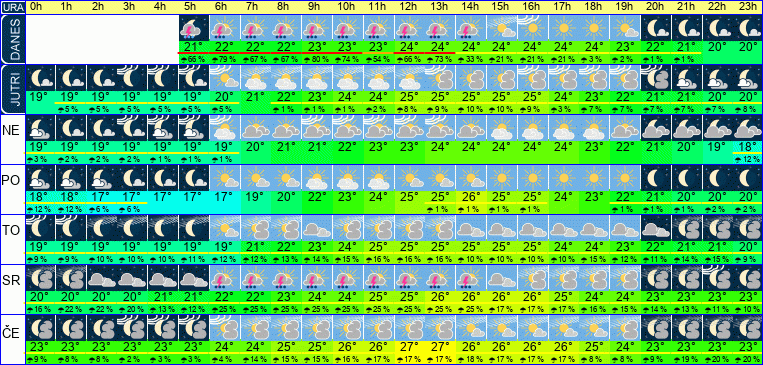The height and width of the screenshot is (365, 763).
Task: Click the sunny icon for today at 17h
Action: coord(563,27)
